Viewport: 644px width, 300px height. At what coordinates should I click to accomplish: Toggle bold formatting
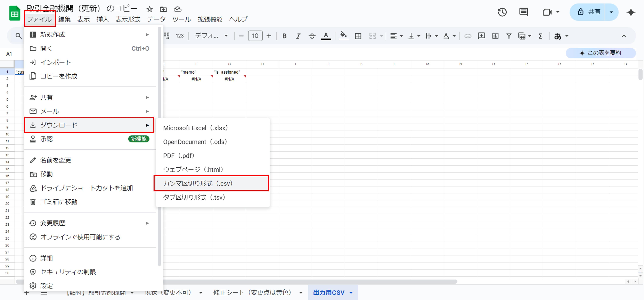click(284, 36)
